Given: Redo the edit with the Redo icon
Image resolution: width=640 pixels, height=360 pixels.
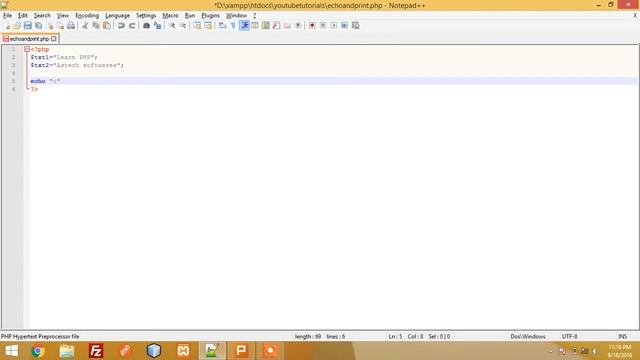Looking at the screenshot, I should 132,25.
